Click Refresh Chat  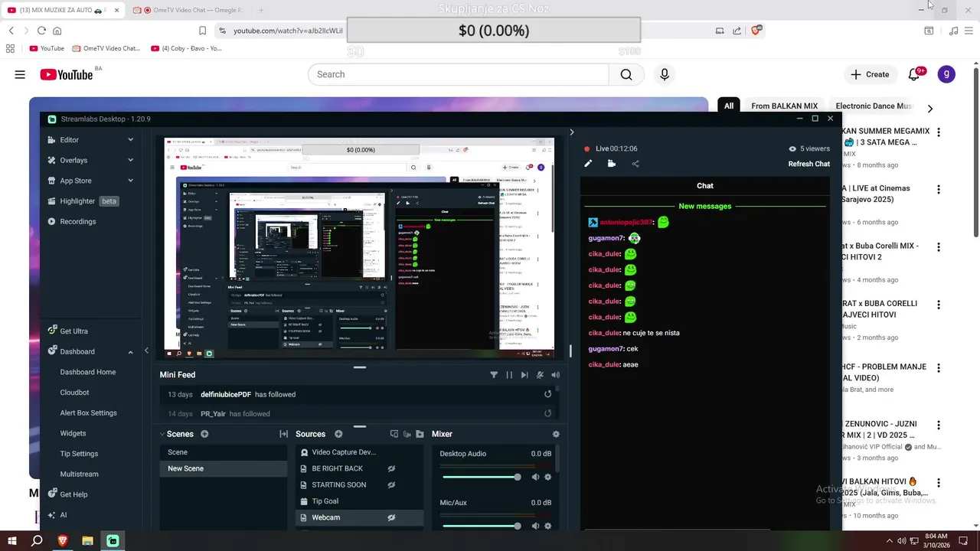pos(809,164)
